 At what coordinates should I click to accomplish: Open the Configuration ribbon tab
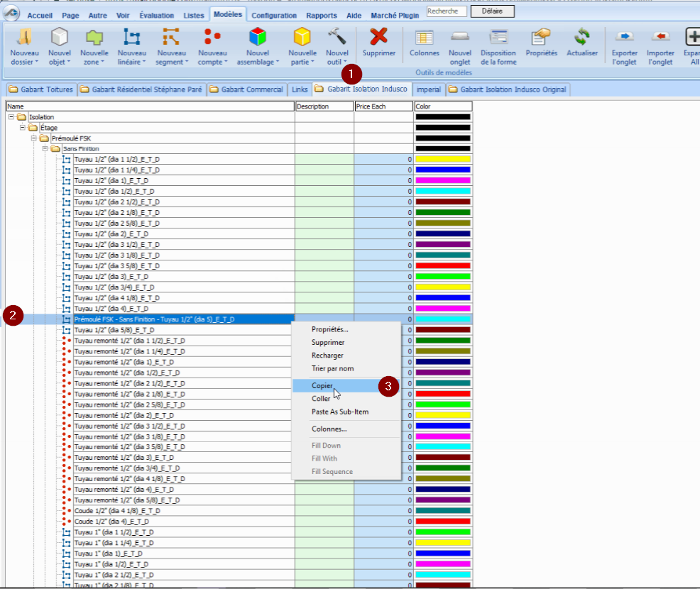pos(274,16)
